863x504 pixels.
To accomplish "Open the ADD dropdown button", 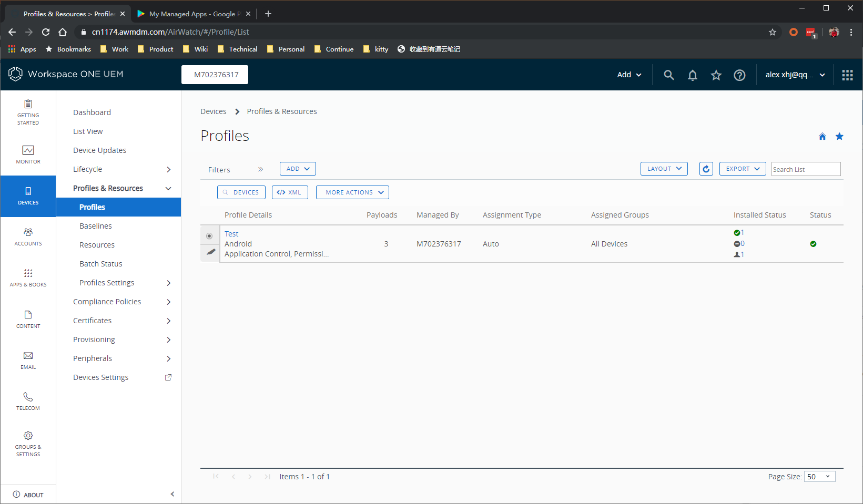I will [x=298, y=169].
